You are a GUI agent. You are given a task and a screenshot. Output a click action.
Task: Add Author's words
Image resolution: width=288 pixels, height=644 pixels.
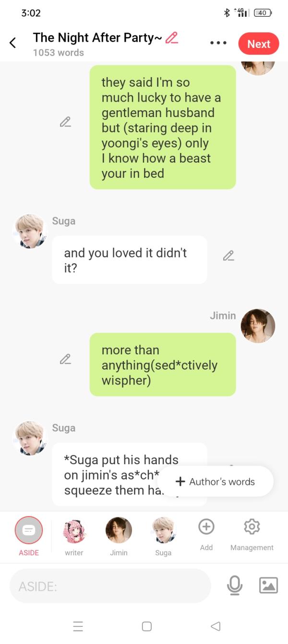(216, 481)
